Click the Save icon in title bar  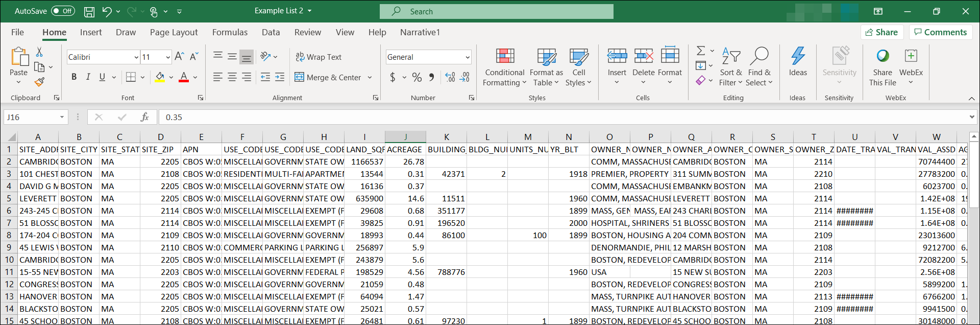(x=89, y=11)
